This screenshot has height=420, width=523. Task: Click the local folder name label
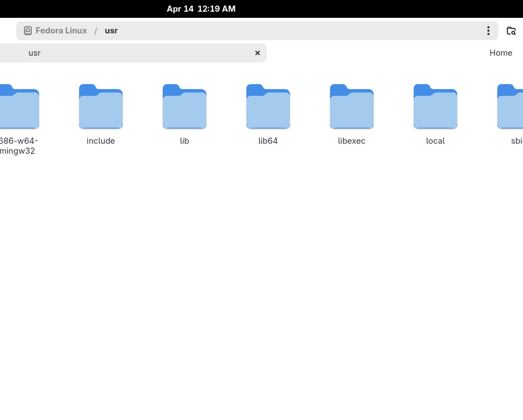(x=435, y=141)
